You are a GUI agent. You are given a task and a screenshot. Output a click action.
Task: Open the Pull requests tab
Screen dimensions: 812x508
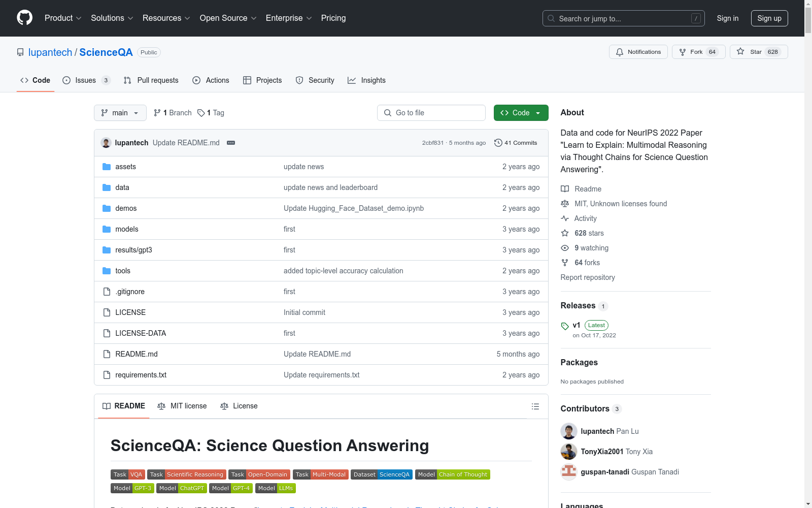coord(151,80)
